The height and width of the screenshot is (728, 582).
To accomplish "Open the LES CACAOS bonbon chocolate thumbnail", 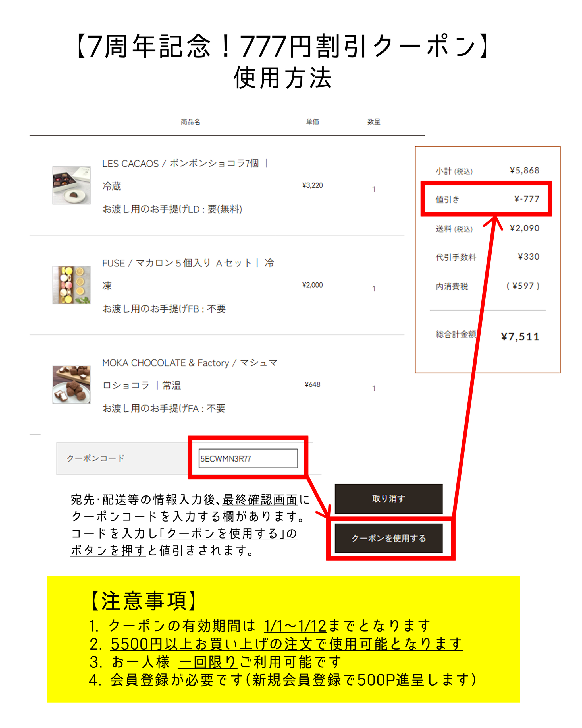I will [x=72, y=185].
